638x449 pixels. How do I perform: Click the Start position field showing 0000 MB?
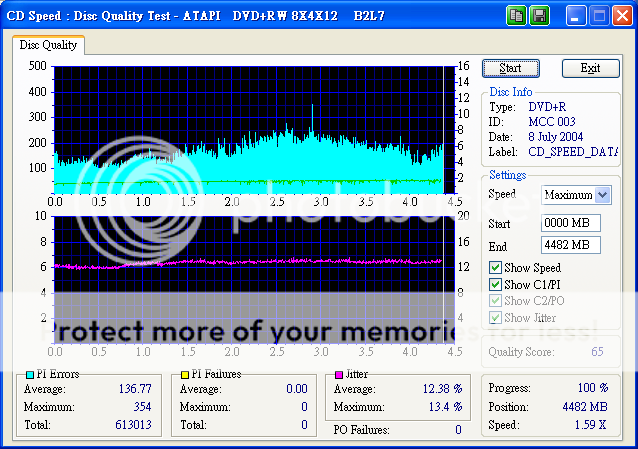(570, 223)
